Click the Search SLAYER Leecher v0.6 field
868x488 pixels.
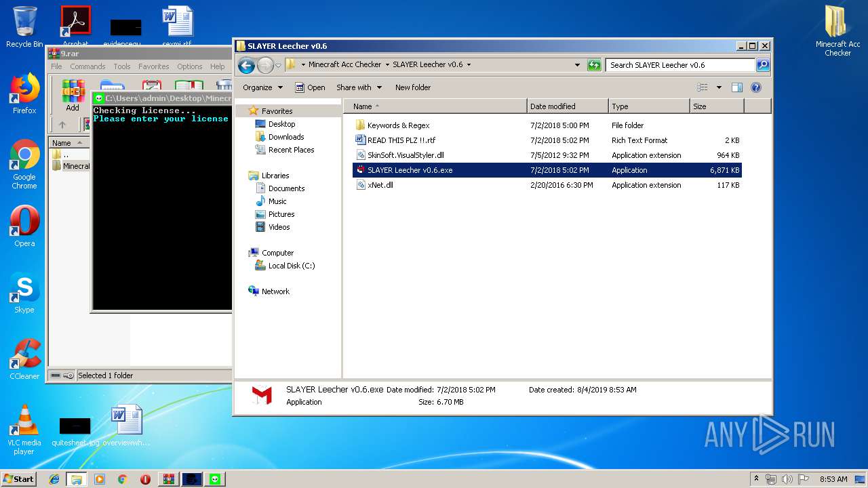pyautogui.click(x=680, y=65)
